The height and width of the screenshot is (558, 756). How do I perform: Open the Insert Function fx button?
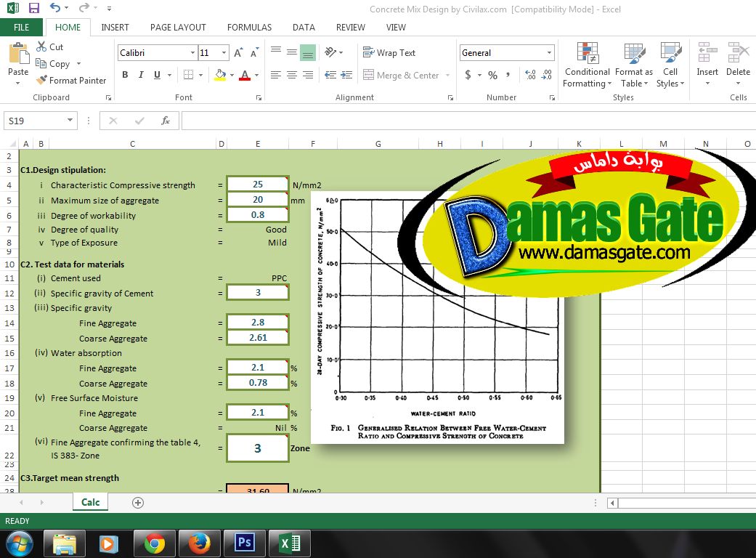pyautogui.click(x=166, y=121)
